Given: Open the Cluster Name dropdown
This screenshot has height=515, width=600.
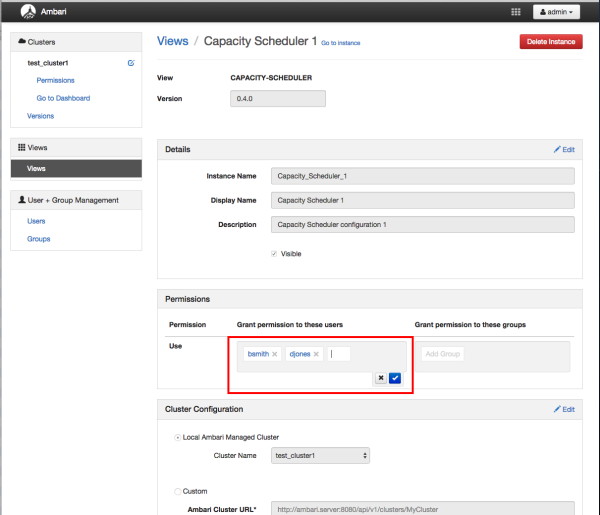Looking at the screenshot, I should pos(320,456).
